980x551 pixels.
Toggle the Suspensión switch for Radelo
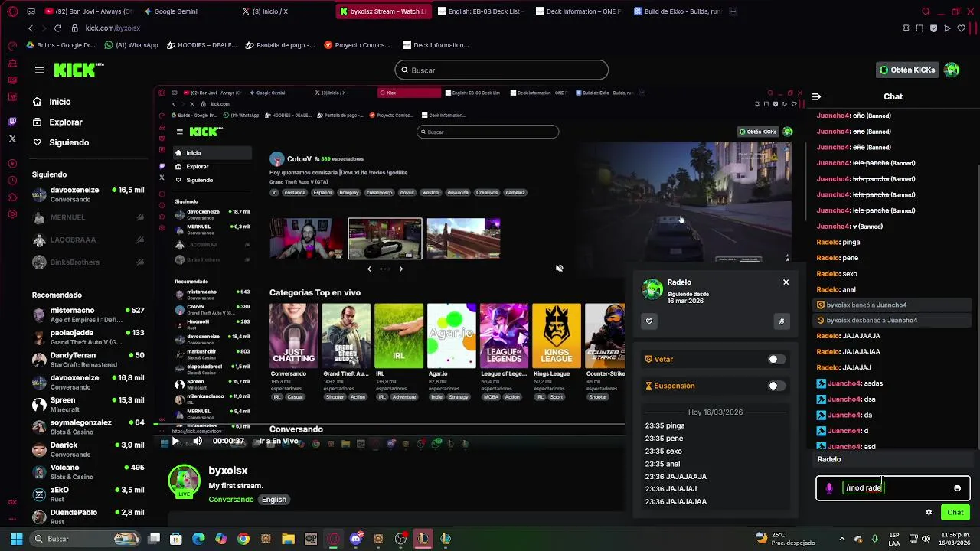[x=776, y=386]
